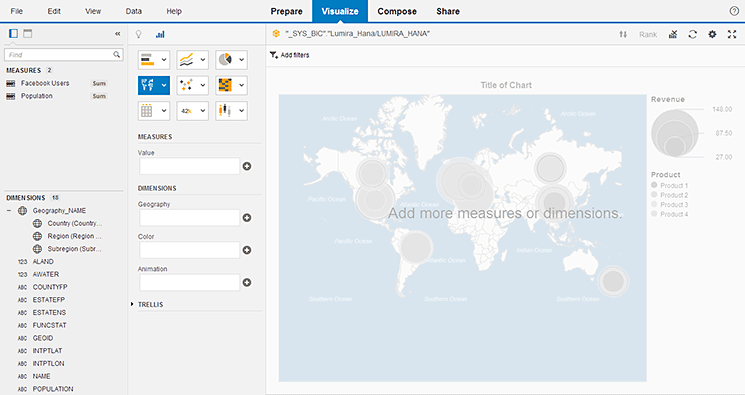Click the help question mark icon
The height and width of the screenshot is (395, 745).
tap(734, 11)
